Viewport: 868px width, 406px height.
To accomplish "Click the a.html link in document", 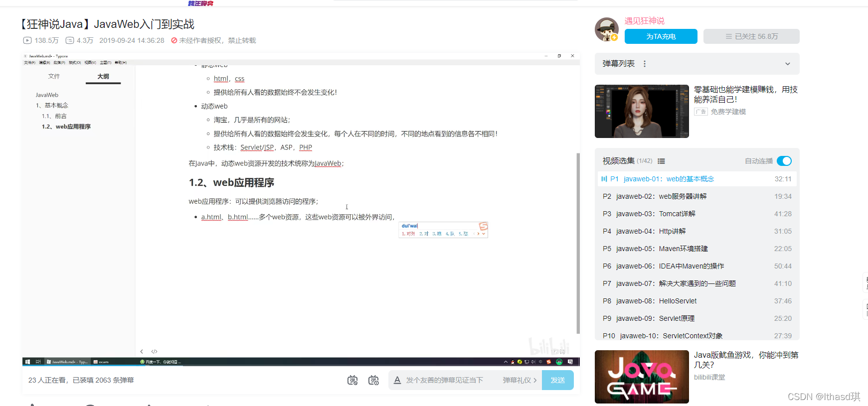I will coord(211,217).
